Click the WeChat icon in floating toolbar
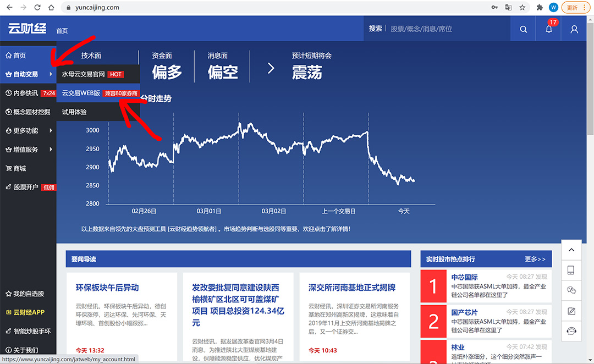Screen dimensions: 594x364 (571, 290)
